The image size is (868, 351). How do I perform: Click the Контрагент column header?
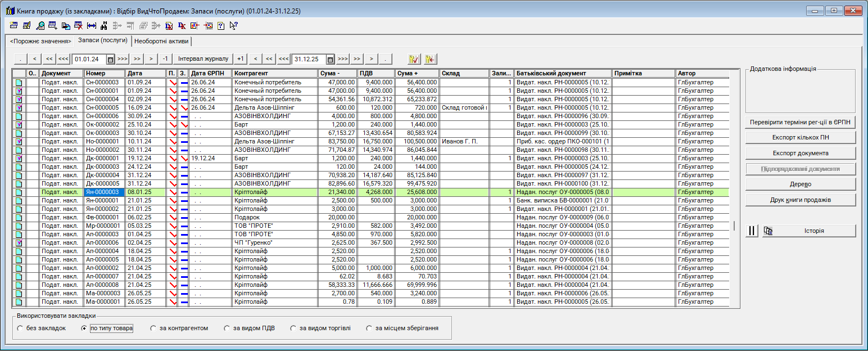pyautogui.click(x=274, y=73)
